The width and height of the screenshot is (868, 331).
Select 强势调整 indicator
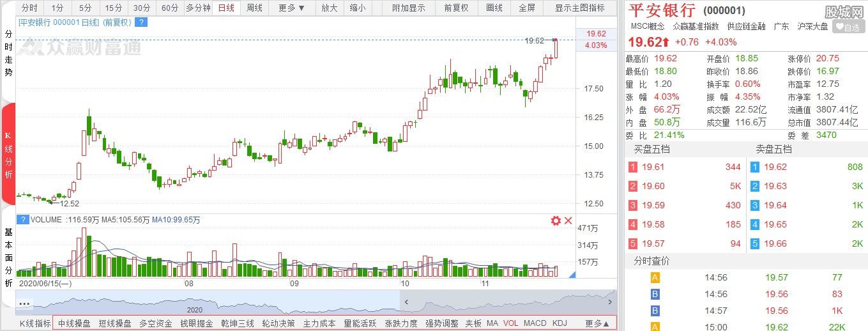point(442,323)
